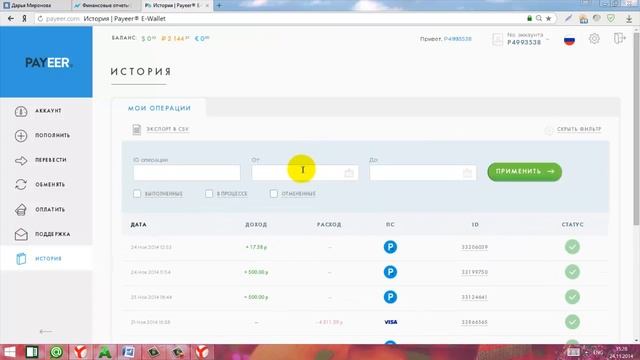Click the dollar balance amount
Viewport: 640px width, 360px height.
[x=149, y=38]
